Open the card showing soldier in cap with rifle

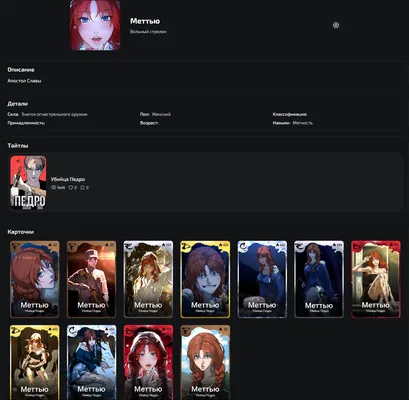91,279
